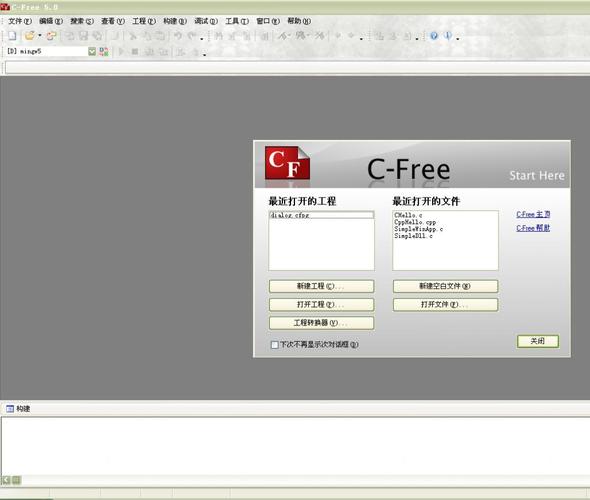Click the New file toolbar icon

point(12,36)
